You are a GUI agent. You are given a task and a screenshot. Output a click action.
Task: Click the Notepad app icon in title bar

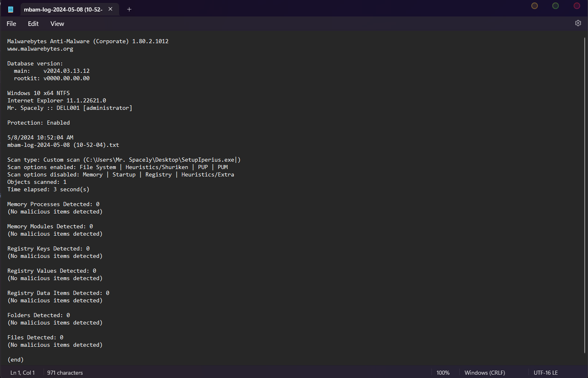[x=11, y=9]
